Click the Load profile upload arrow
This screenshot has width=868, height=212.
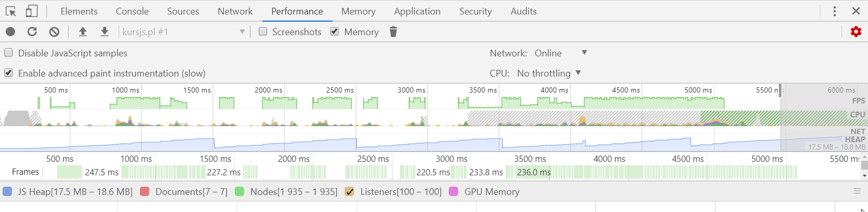coord(82,32)
